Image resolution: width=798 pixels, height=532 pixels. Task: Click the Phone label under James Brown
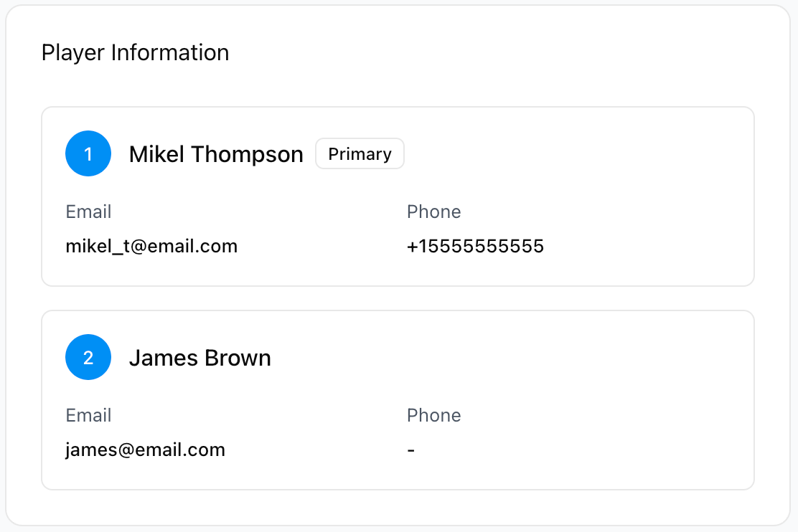(433, 416)
